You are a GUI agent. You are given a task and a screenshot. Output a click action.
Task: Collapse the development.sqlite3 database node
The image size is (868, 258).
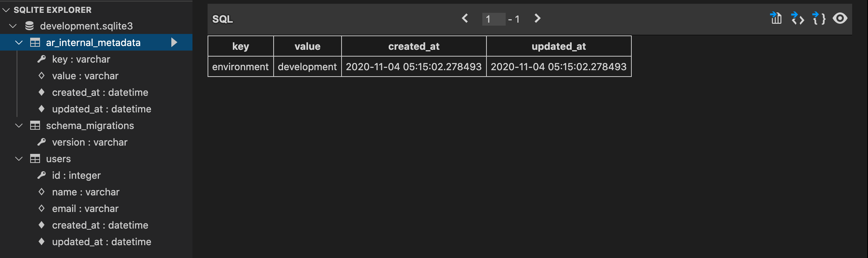[13, 26]
